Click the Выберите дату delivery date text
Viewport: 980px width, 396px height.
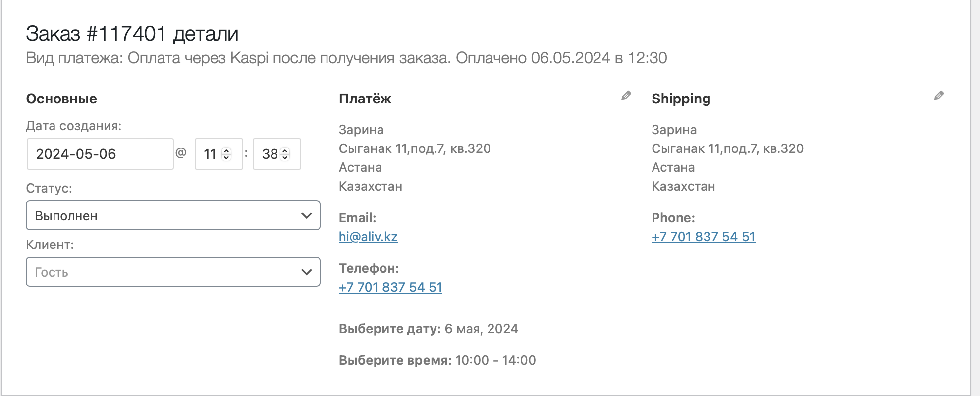428,329
